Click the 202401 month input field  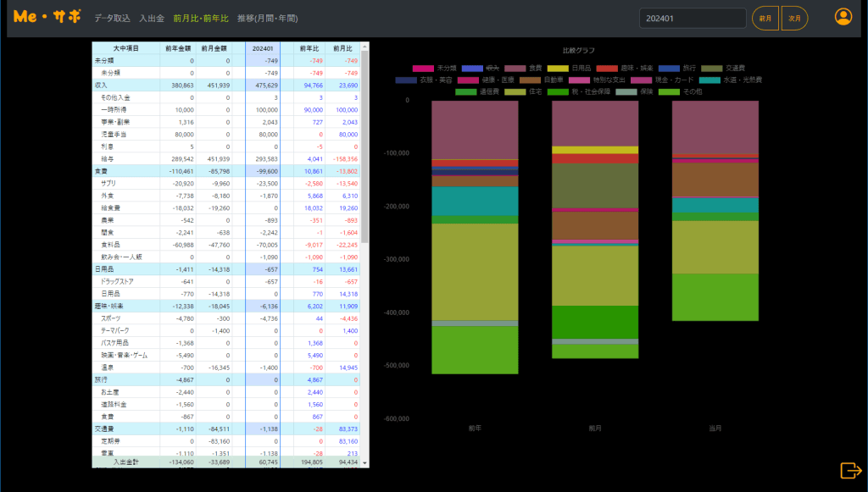coord(692,18)
